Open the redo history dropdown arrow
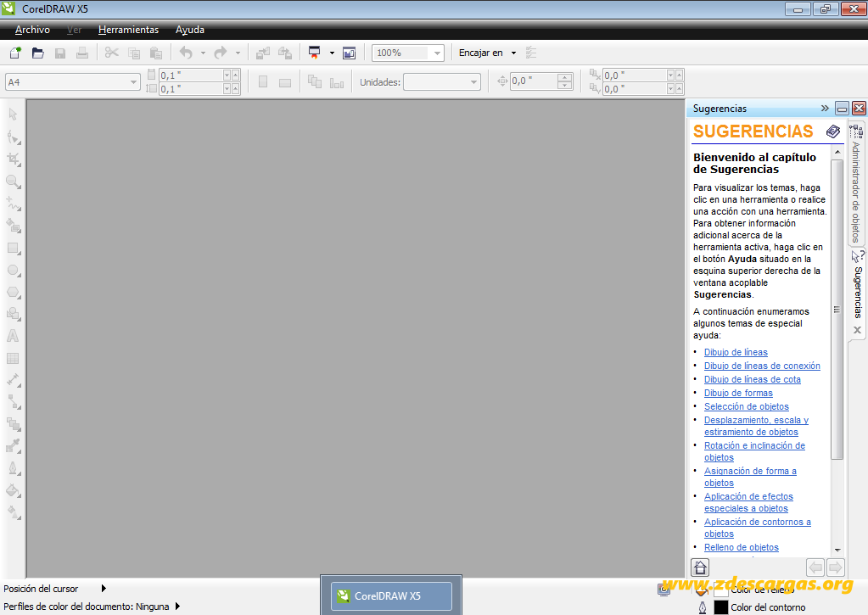Viewport: 868px width, 615px height. 238,53
